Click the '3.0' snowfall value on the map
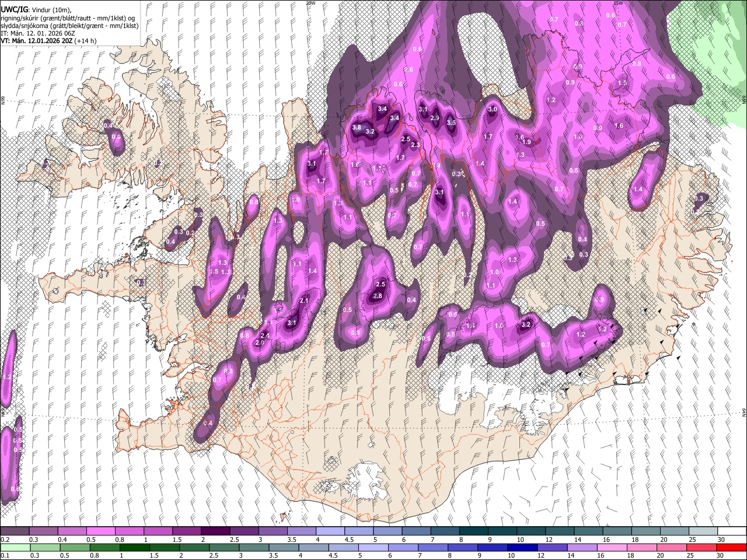Viewport: 747px width, 560px height. tap(492, 110)
